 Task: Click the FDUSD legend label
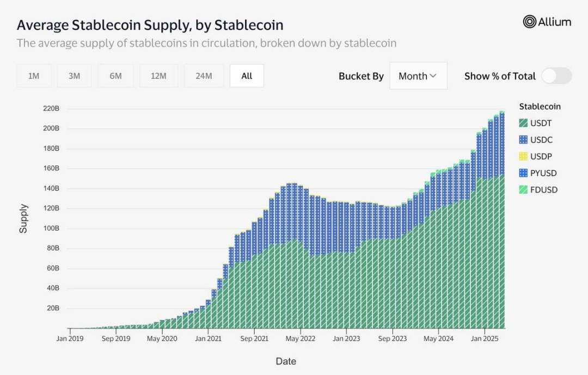click(544, 190)
